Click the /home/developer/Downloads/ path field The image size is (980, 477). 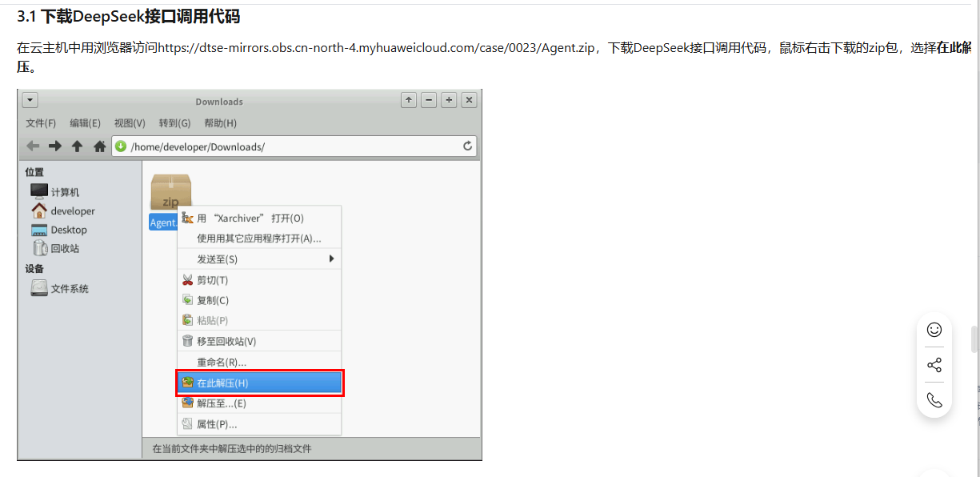click(x=294, y=146)
